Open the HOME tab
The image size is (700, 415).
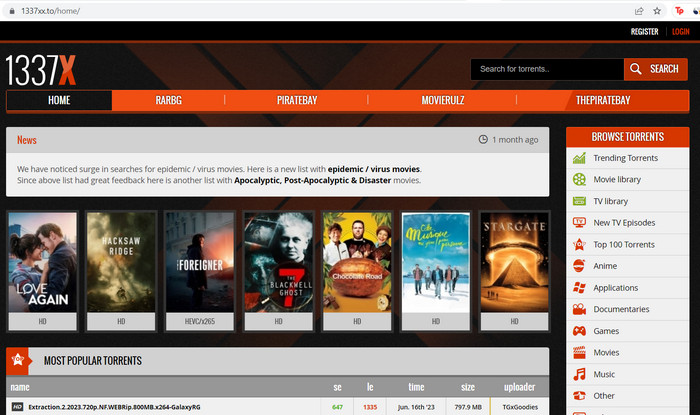[x=59, y=100]
